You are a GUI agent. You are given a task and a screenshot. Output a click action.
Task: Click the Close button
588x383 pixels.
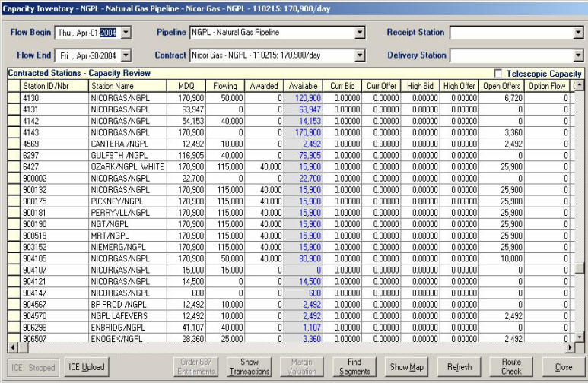pos(564,367)
